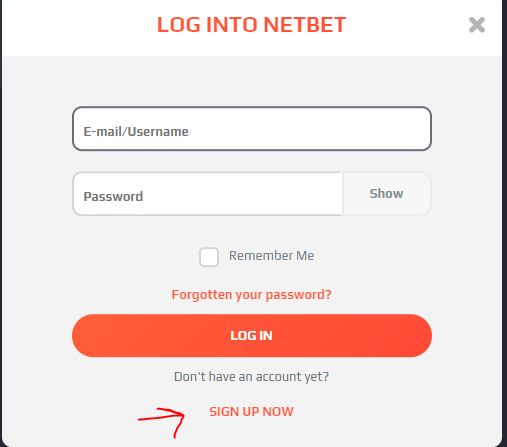Click the LOG INTO NETBET heading
This screenshot has height=447, width=507.
pyautogui.click(x=252, y=25)
